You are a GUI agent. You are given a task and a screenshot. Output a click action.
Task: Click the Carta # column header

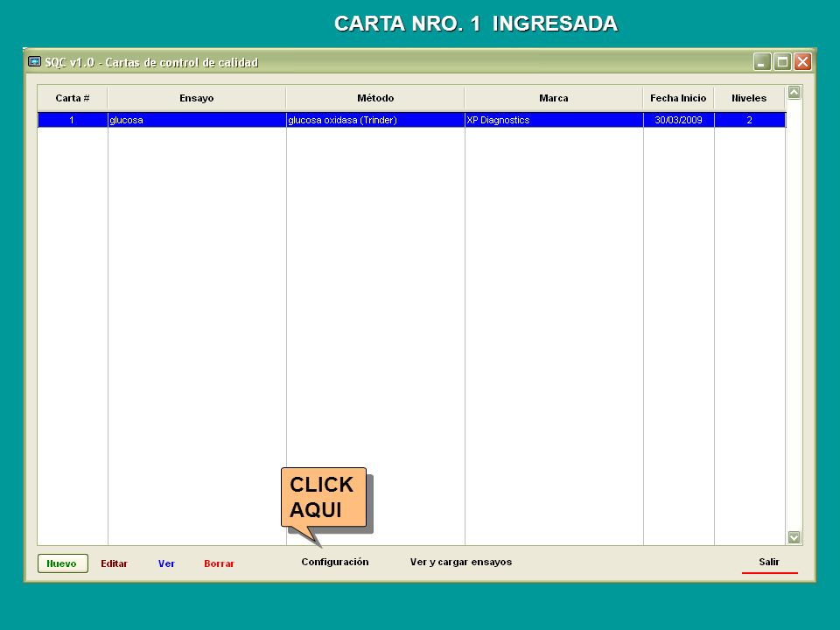point(73,98)
